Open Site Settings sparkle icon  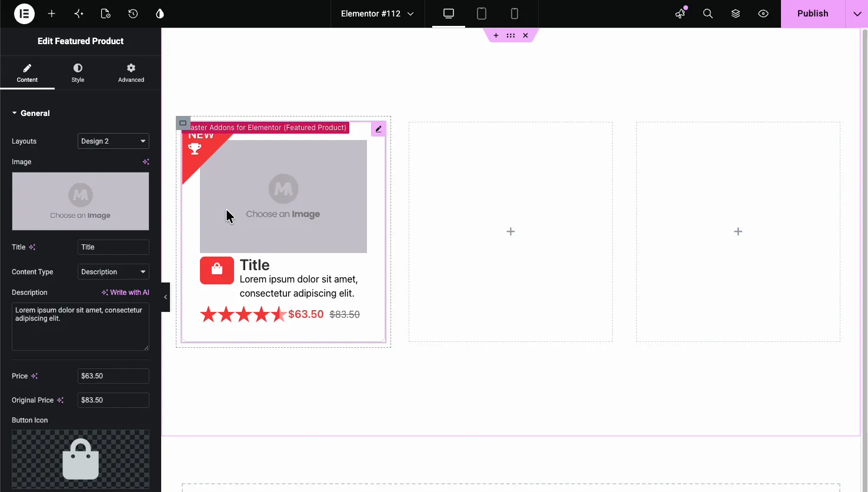coord(79,14)
